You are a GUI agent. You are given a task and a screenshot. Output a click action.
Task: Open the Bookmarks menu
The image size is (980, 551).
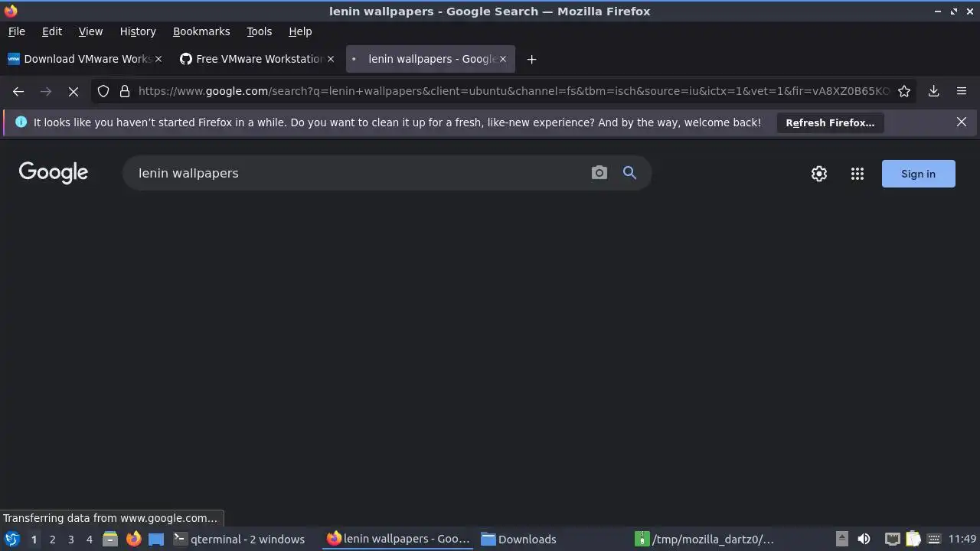(201, 31)
